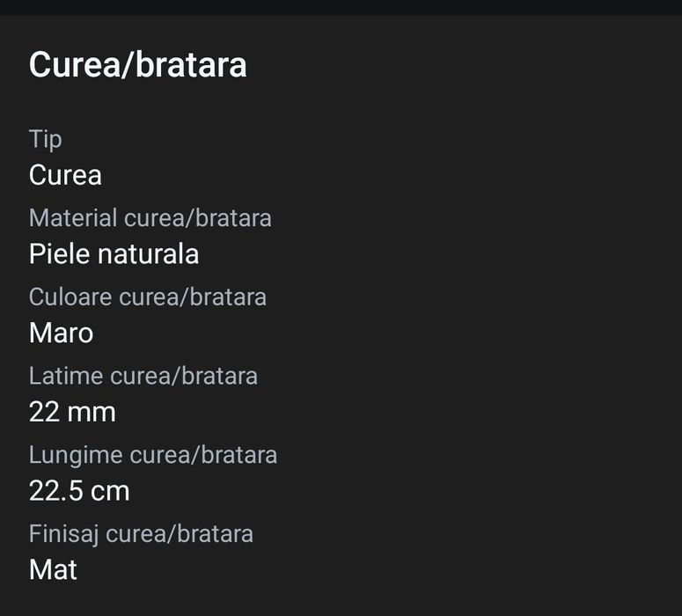This screenshot has height=616, width=682.
Task: Click the number 22.5 in the length value
Action: (56, 491)
